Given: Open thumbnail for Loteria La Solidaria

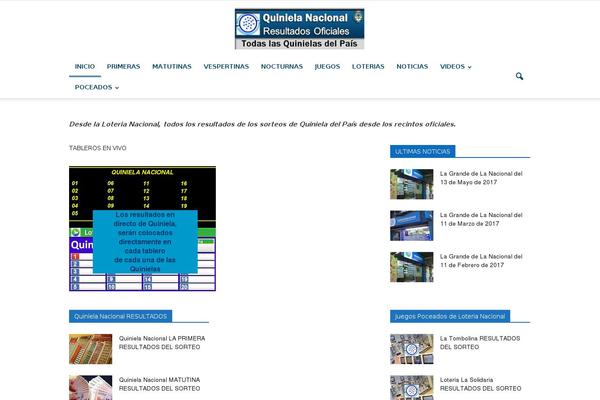Looking at the screenshot, I should point(412,388).
